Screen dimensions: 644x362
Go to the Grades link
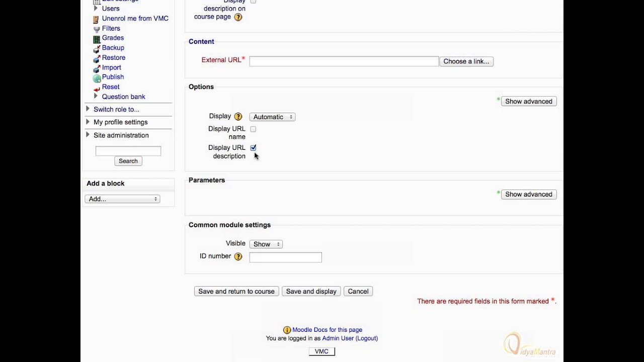coord(113,38)
